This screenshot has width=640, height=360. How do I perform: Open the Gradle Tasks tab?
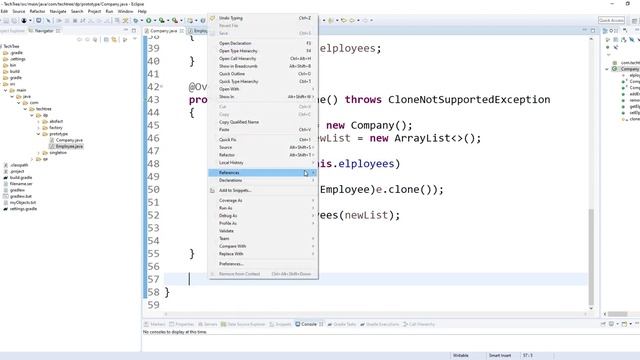342,324
